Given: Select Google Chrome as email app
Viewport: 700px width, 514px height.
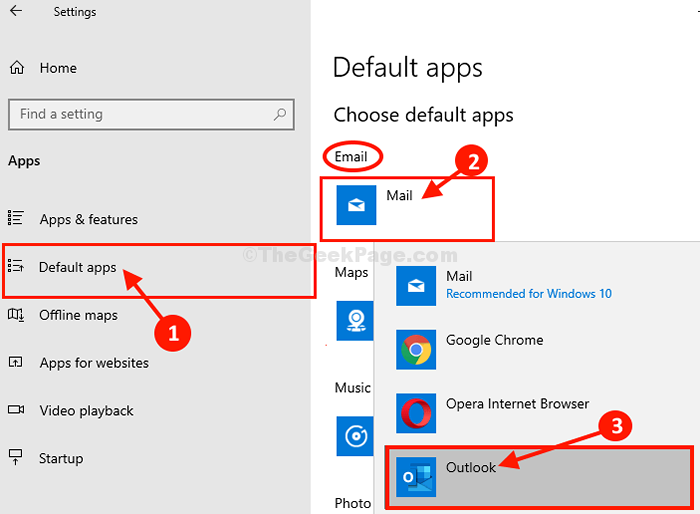Looking at the screenshot, I should click(495, 340).
